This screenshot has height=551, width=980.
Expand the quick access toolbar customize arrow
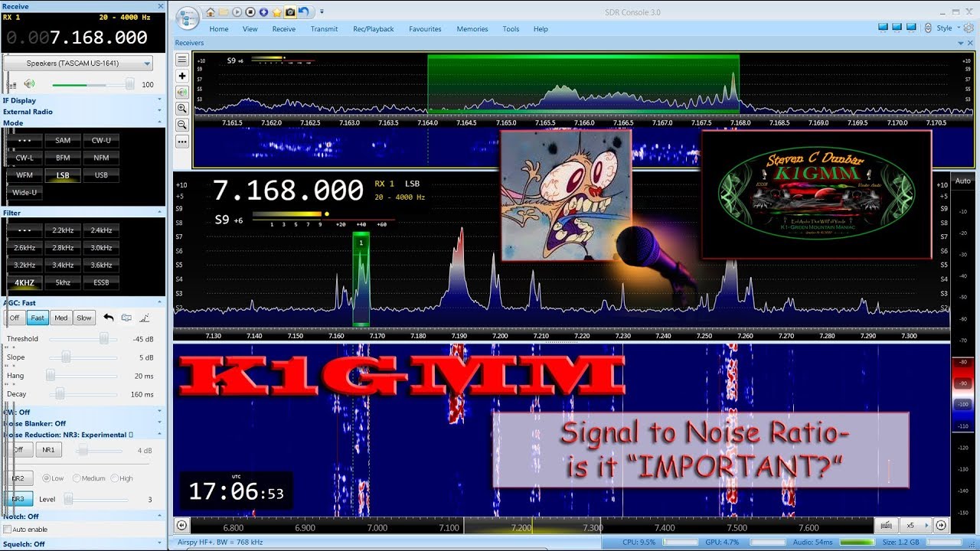[322, 12]
